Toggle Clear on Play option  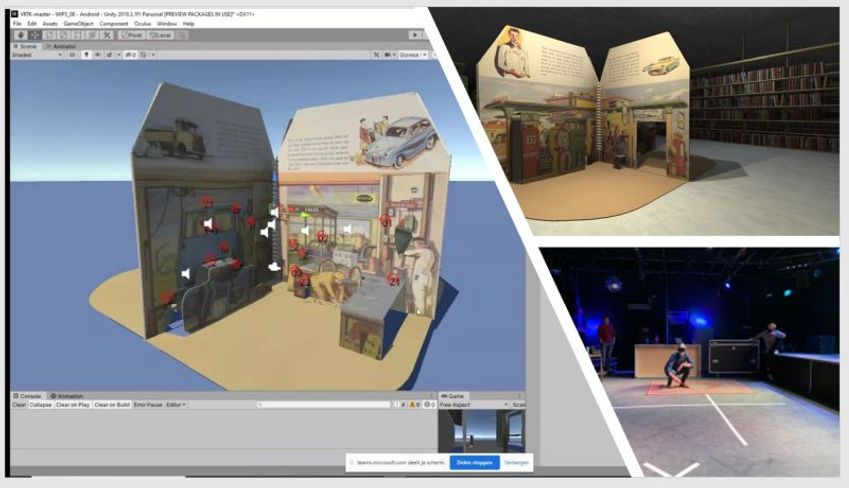[x=73, y=405]
